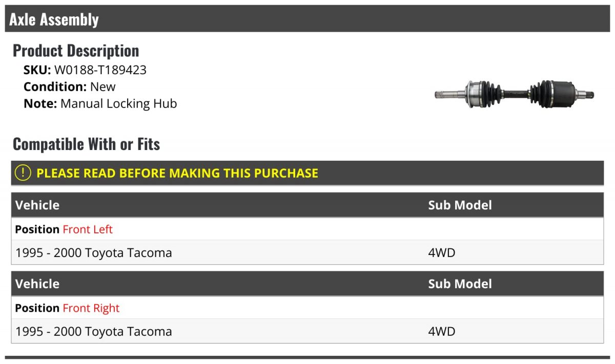The width and height of the screenshot is (615, 364).
Task: Click Vehicle header in the second table
Action: click(x=37, y=284)
